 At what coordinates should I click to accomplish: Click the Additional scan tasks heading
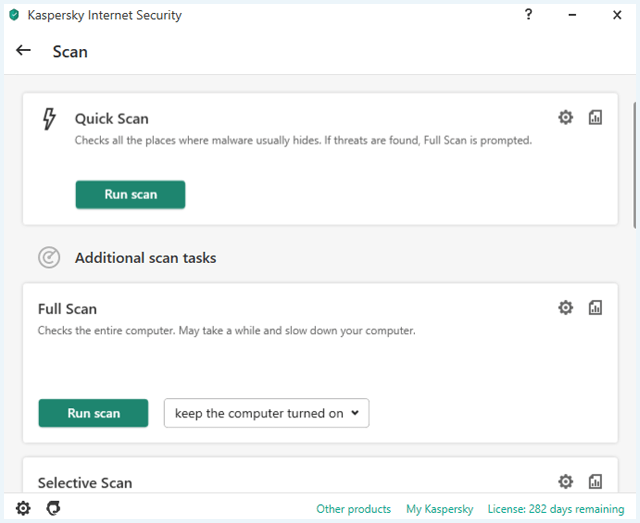(146, 258)
